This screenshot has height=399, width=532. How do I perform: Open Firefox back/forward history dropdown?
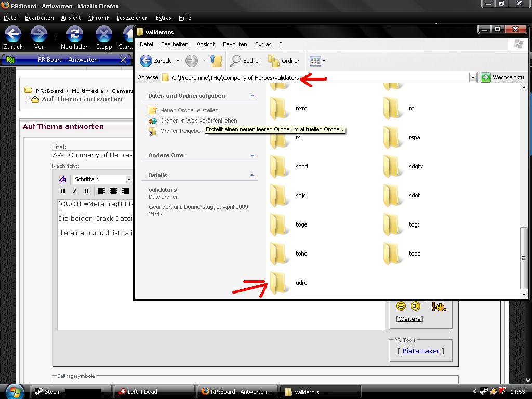pos(55,37)
